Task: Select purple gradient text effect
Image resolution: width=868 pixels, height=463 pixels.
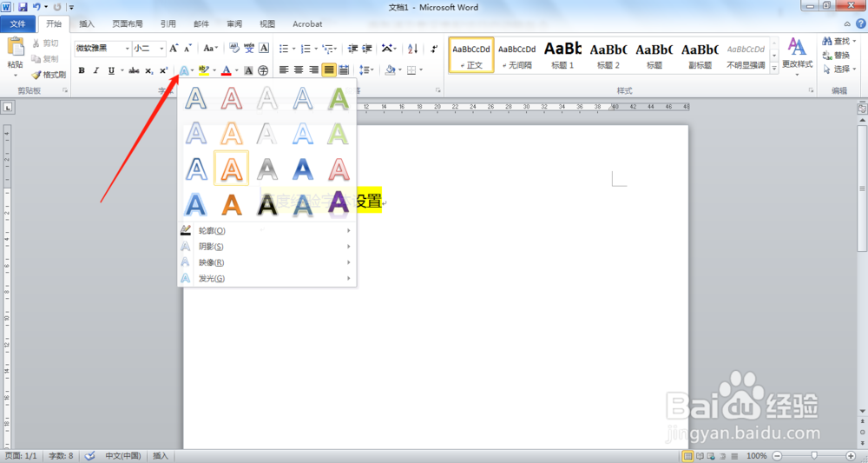Action: tap(339, 203)
